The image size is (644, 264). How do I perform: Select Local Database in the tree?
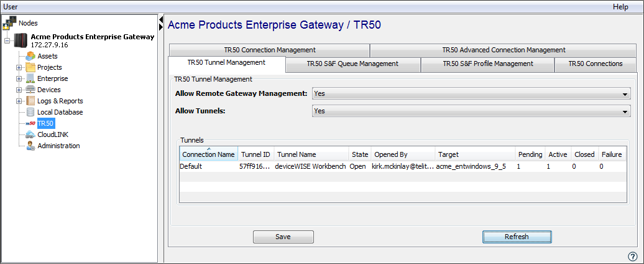click(x=60, y=112)
